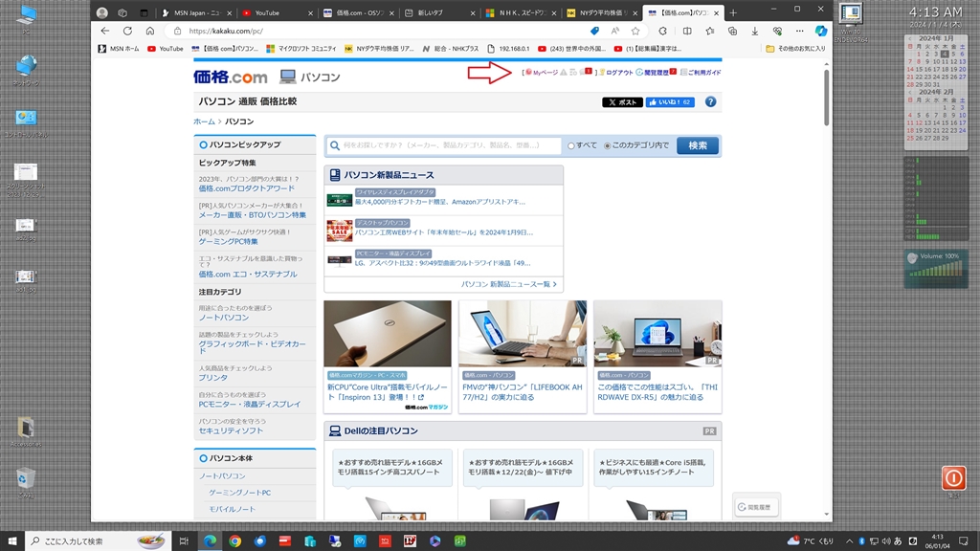Click the red power gadget button on the desktop
The image size is (980, 551).
point(954,478)
